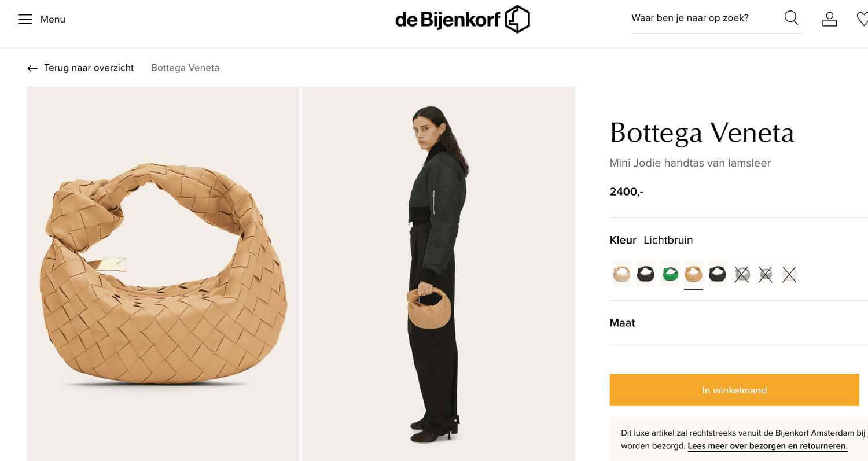The image size is (868, 461).
Task: Select the last crossed-out white swatch
Action: point(789,274)
